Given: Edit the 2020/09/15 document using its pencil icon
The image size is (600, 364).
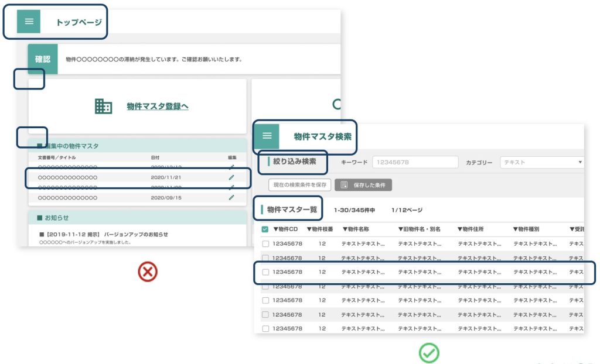Looking at the screenshot, I should click(x=232, y=198).
